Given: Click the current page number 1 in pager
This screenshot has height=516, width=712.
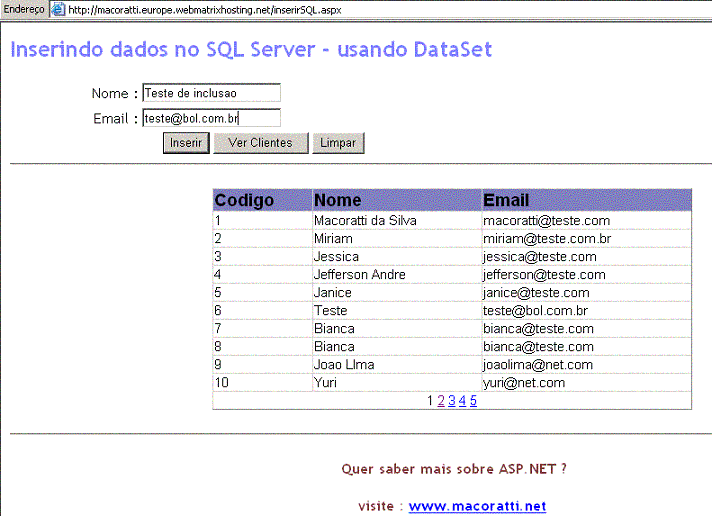Looking at the screenshot, I should click(x=430, y=401).
